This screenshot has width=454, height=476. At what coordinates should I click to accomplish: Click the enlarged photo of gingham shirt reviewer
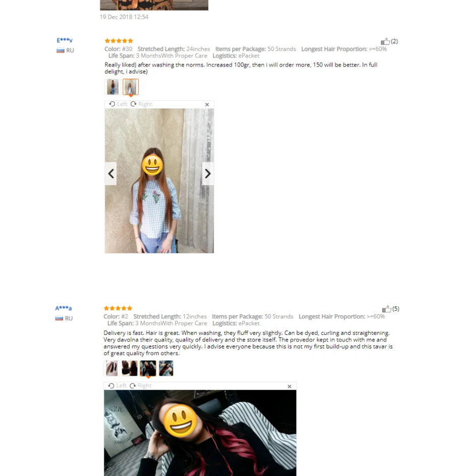tap(159, 181)
